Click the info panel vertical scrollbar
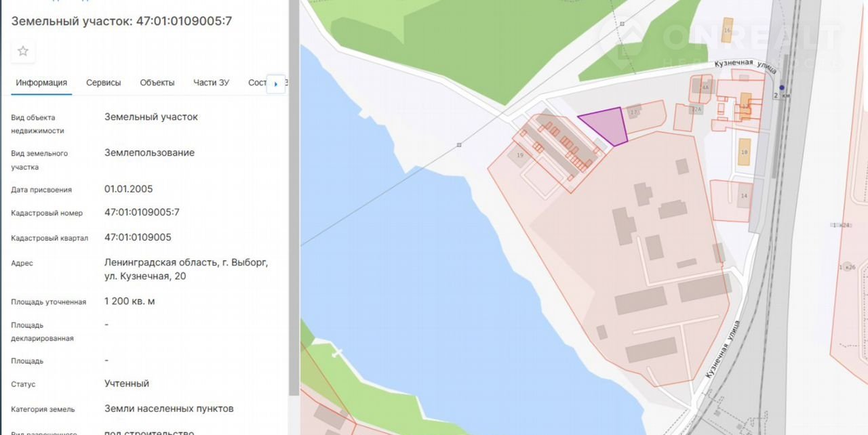Screen dimensions: 868x435 coord(294,203)
